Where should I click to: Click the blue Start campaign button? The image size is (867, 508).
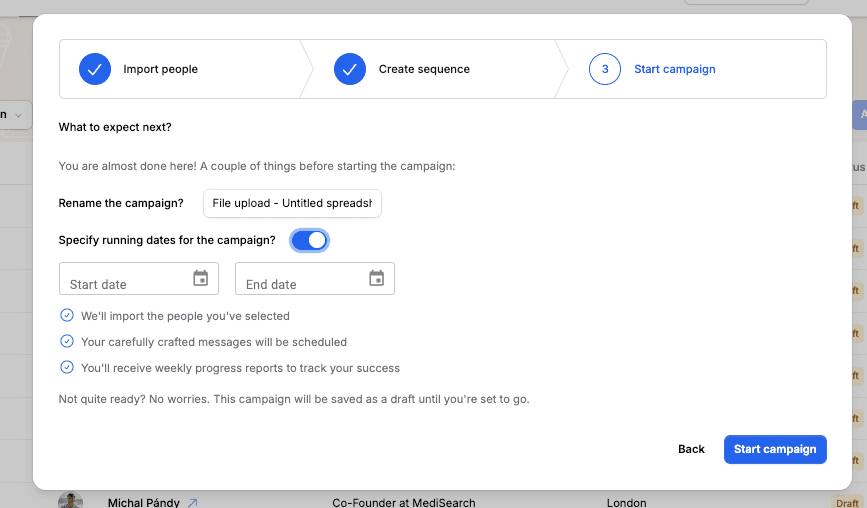pyautogui.click(x=775, y=449)
